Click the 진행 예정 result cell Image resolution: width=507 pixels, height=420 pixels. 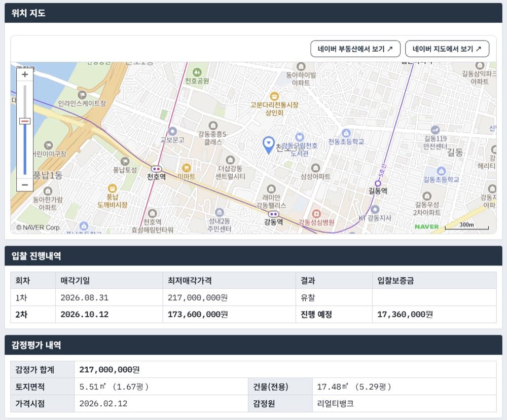click(x=334, y=314)
